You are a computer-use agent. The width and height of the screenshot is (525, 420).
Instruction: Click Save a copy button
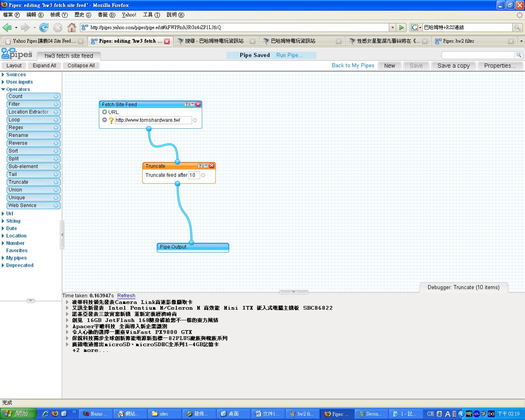coord(454,66)
